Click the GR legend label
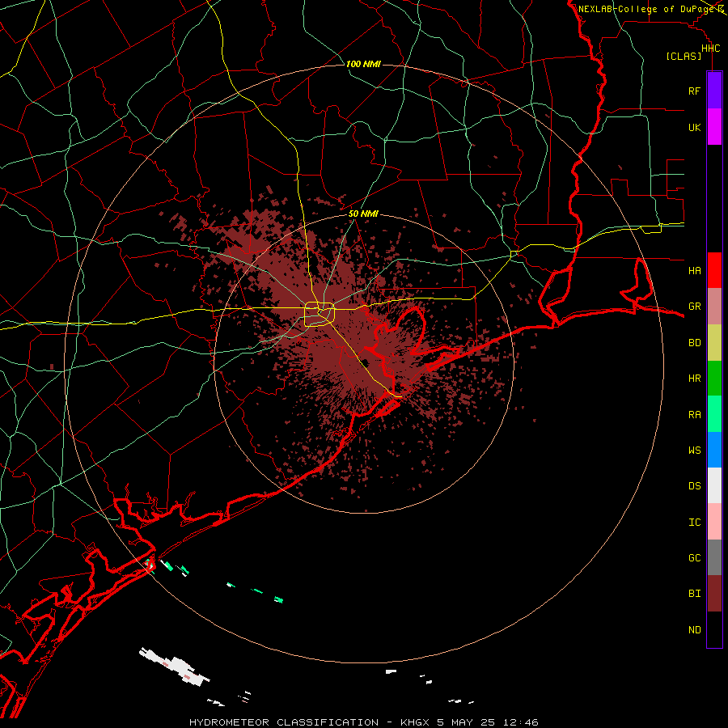Screen dimensions: 728x728 (x=694, y=307)
